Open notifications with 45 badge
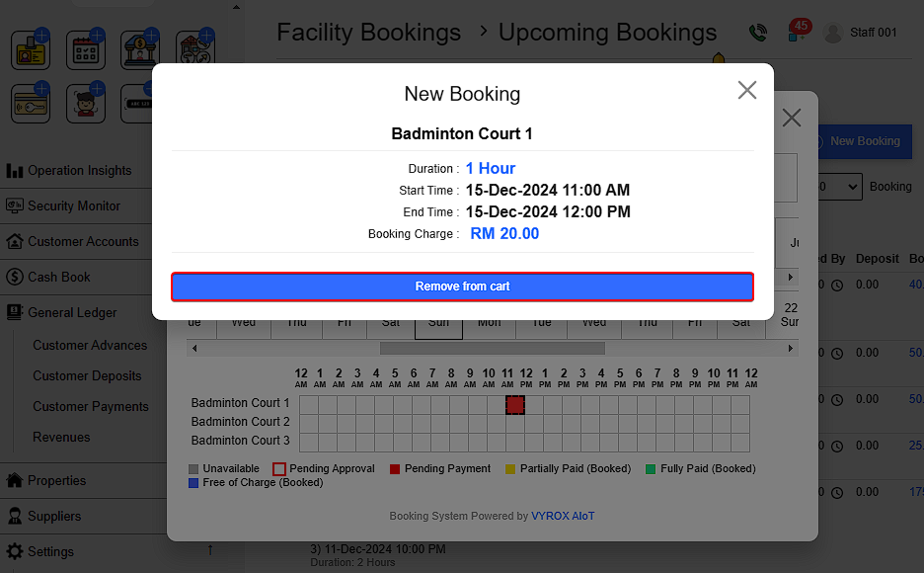 (x=797, y=32)
